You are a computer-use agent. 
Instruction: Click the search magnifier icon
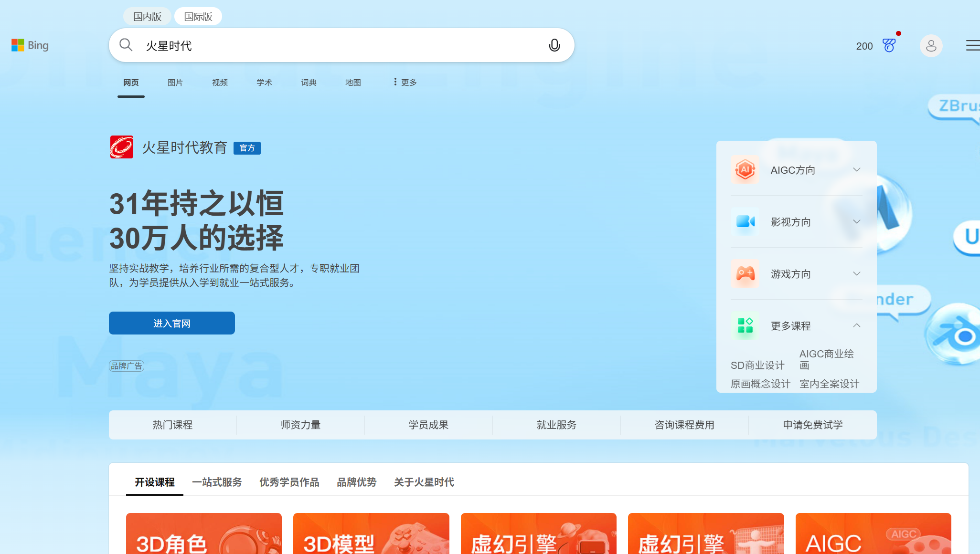coord(126,45)
